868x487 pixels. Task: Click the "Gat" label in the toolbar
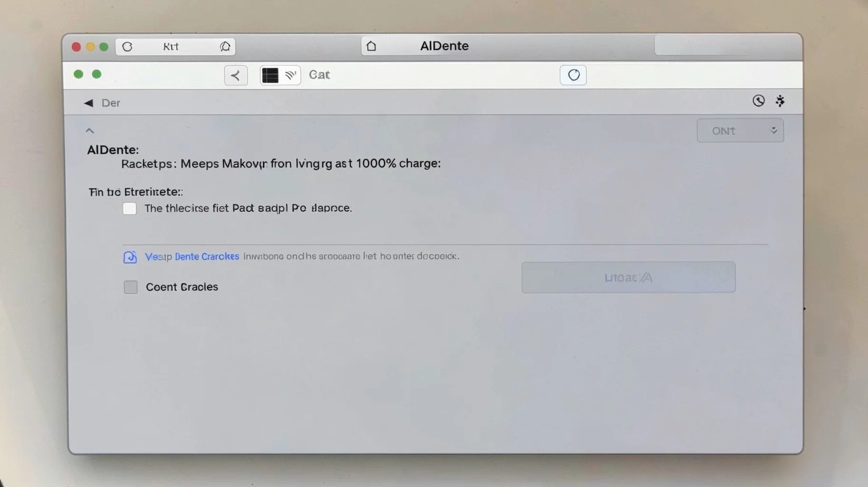[319, 75]
